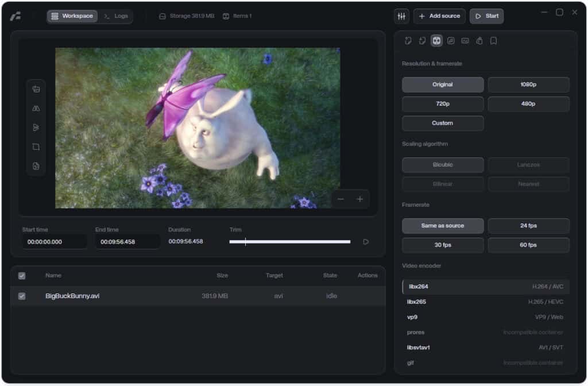Open the audio settings tab with music-note icon

[x=451, y=41]
